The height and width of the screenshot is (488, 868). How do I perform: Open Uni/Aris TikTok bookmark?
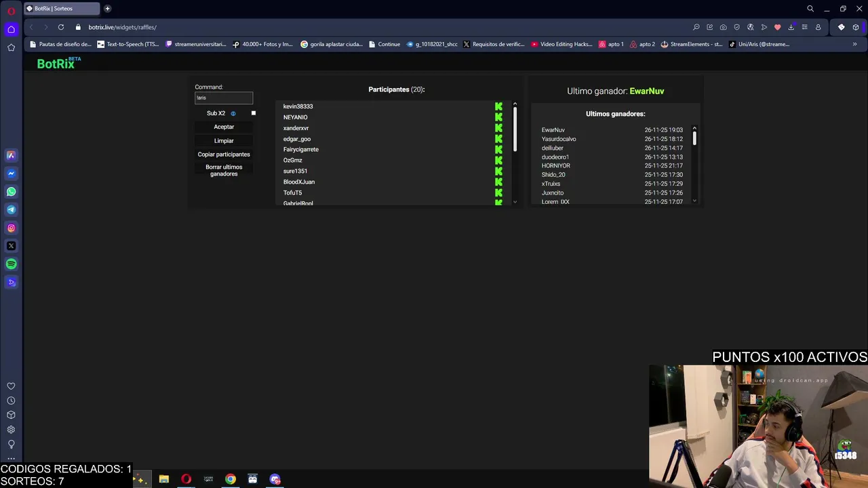759,44
